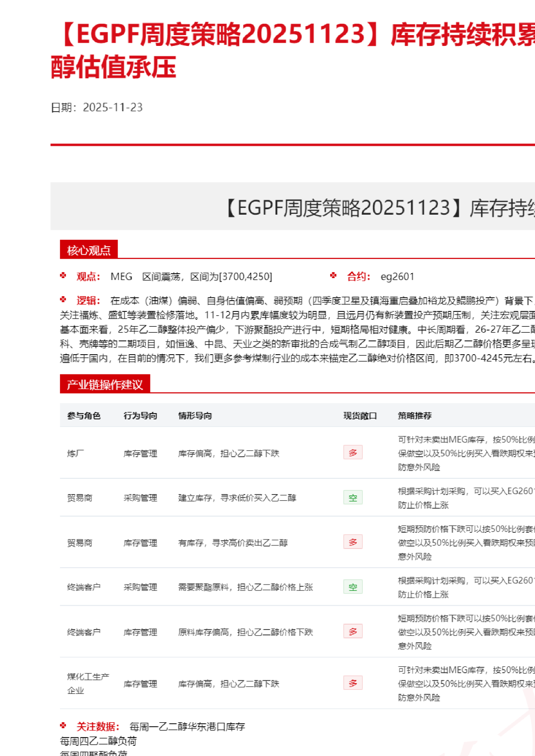Image resolution: width=535 pixels, height=756 pixels.
Task: Click the logic line starting 关注福炼、盛虹等装置检修落地
Action: pos(297,315)
